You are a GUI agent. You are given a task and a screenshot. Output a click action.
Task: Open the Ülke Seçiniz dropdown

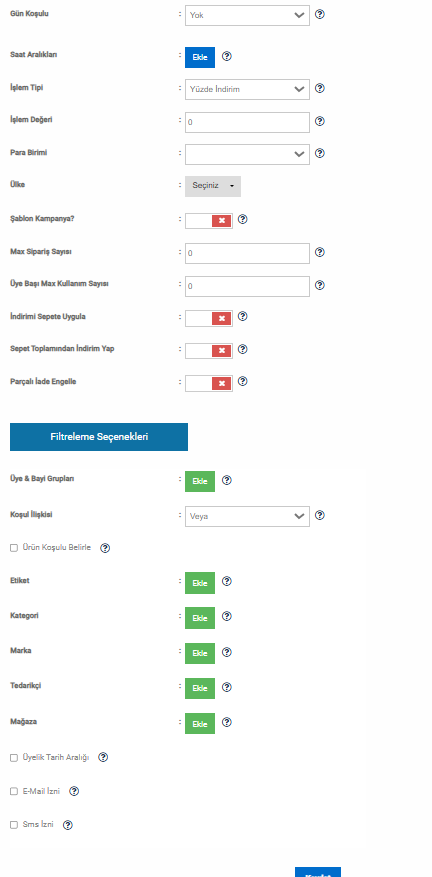click(x=213, y=186)
